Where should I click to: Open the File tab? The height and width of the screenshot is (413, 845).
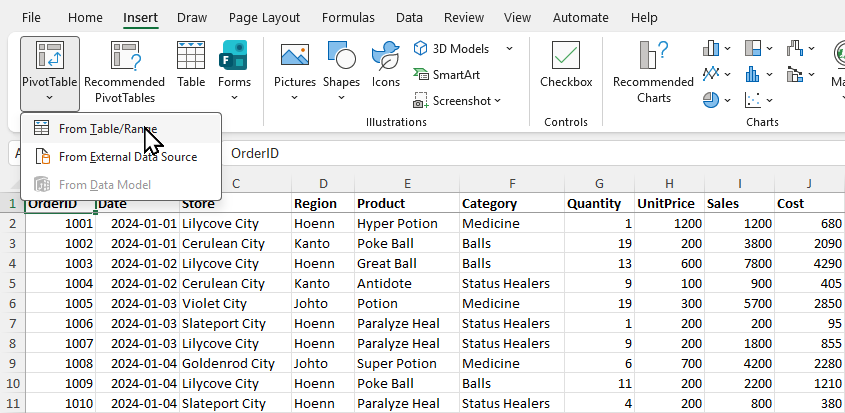31,17
